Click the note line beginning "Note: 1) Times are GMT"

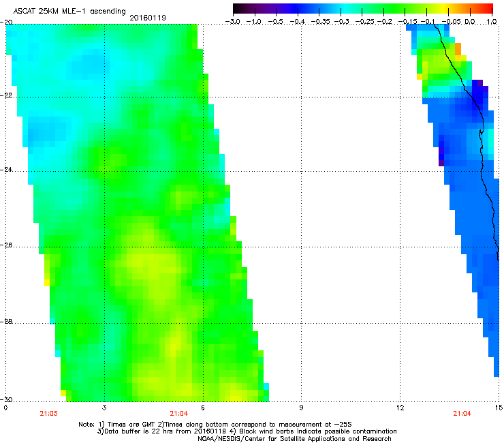point(215,425)
